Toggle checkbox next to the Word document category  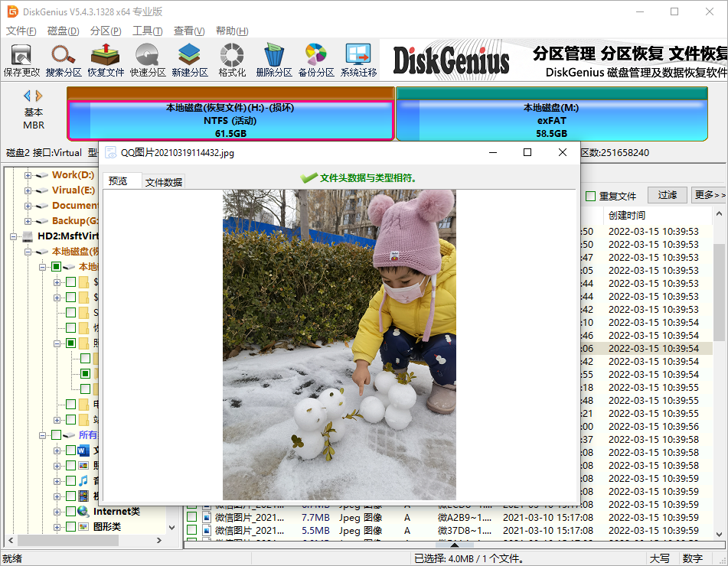click(70, 450)
